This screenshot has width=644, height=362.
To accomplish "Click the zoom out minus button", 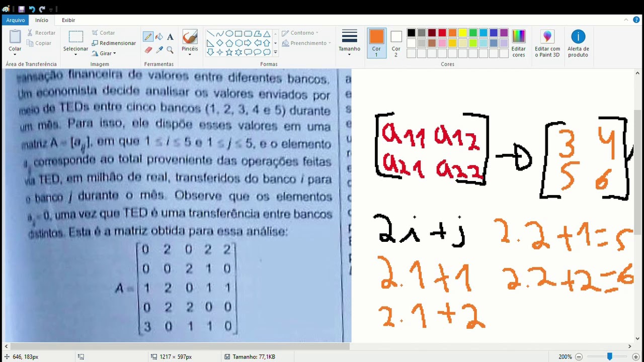I will click(579, 356).
